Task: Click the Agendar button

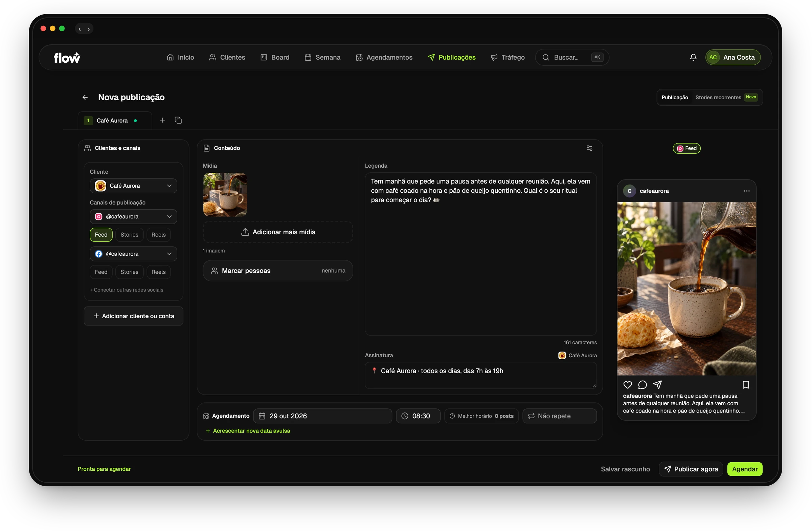Action: (x=744, y=469)
